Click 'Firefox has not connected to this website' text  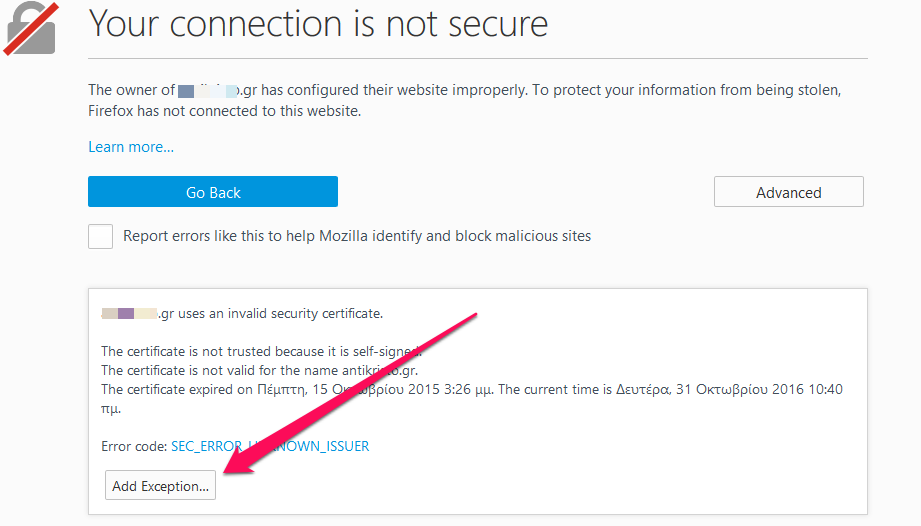pyautogui.click(x=224, y=111)
